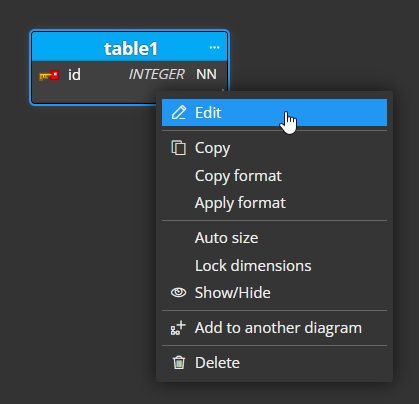Screen dimensions: 419x404
Task: Click the add-to-diagram icon
Action: coord(178,328)
